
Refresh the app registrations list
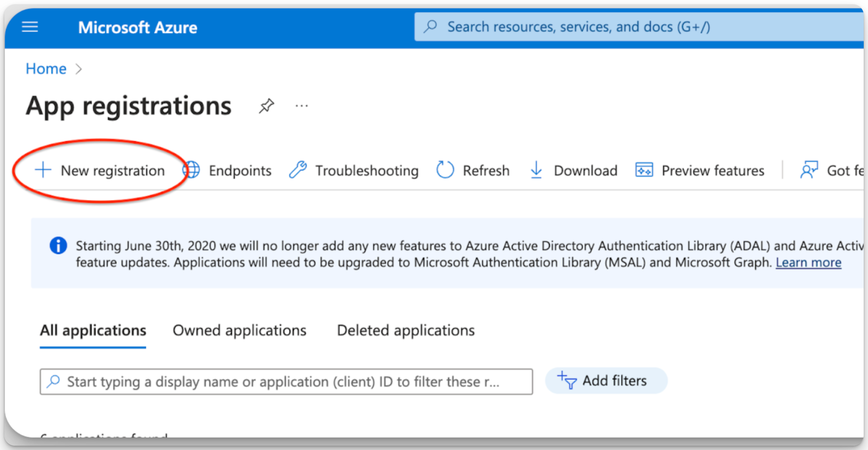pyautogui.click(x=473, y=170)
